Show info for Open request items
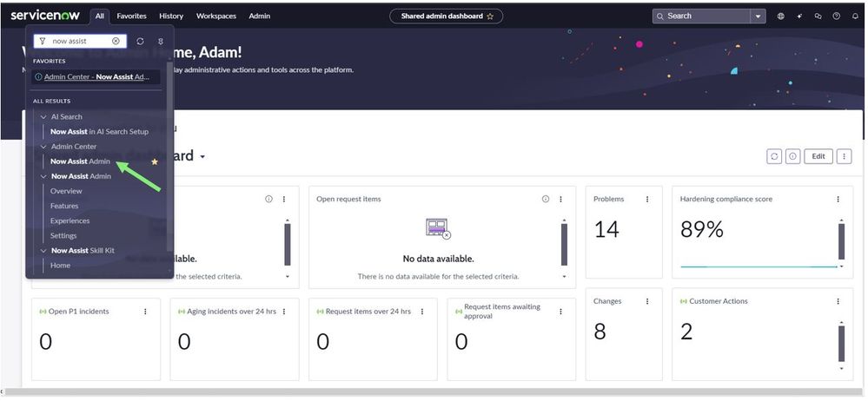Image resolution: width=868 pixels, height=401 pixels. [x=546, y=199]
